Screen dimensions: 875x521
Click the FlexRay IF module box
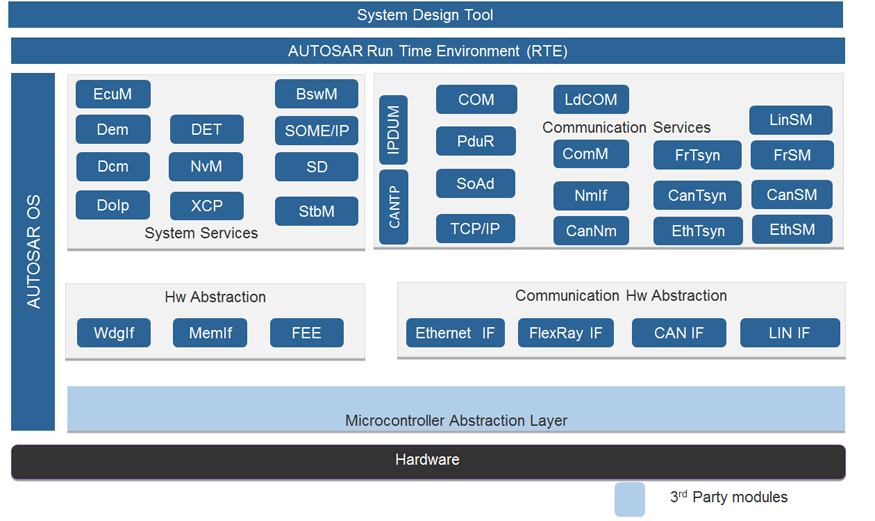(x=566, y=333)
